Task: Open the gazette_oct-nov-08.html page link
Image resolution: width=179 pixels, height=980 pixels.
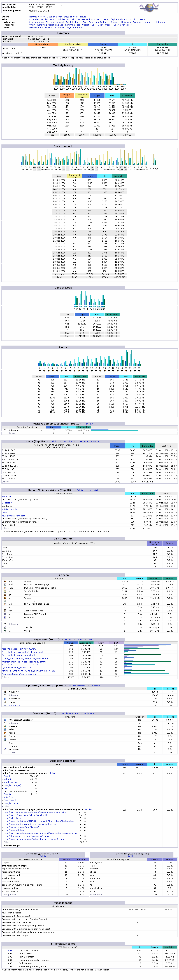Action: click(19, 649)
